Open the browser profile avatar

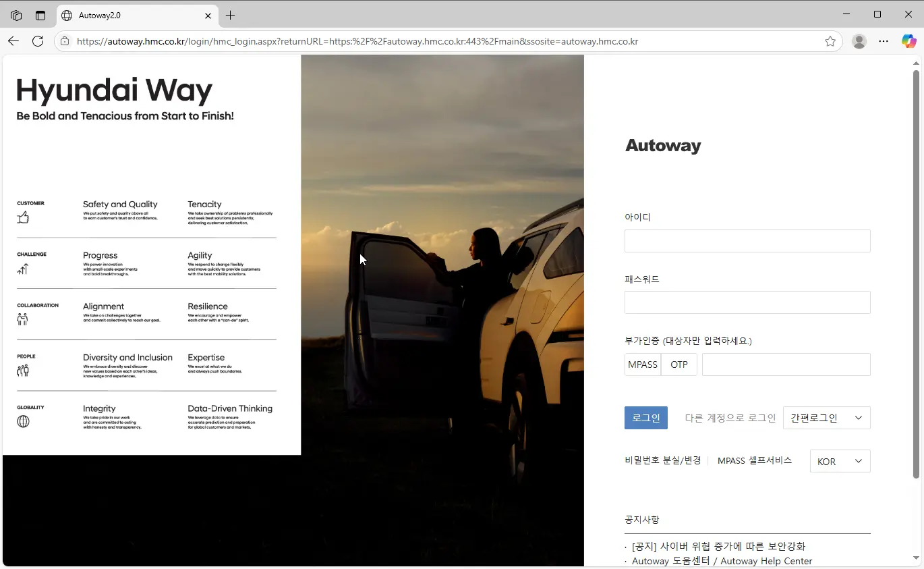pos(859,41)
